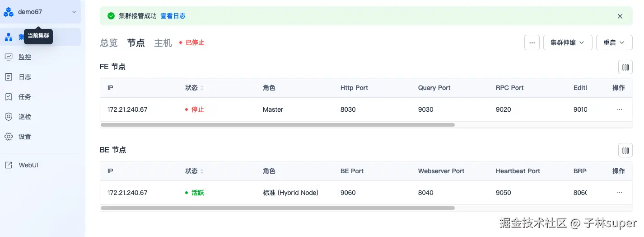Click the 任务 task icon in sidebar
The width and height of the screenshot is (644, 237).
[9, 97]
